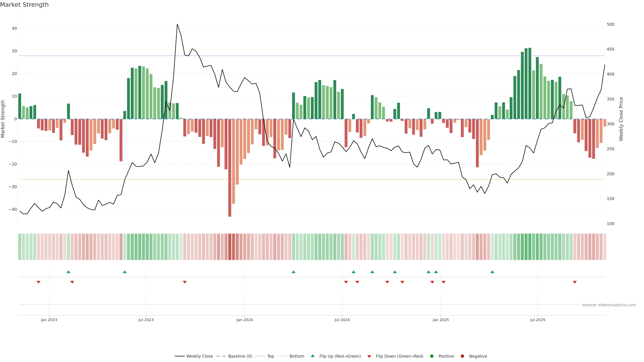Click the red Negative legend circle icon

tap(462, 356)
